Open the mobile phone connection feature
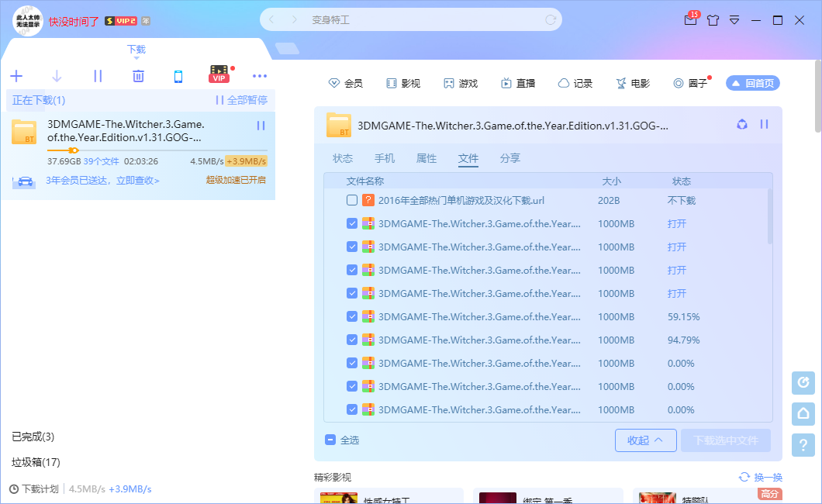The image size is (822, 504). (x=179, y=76)
